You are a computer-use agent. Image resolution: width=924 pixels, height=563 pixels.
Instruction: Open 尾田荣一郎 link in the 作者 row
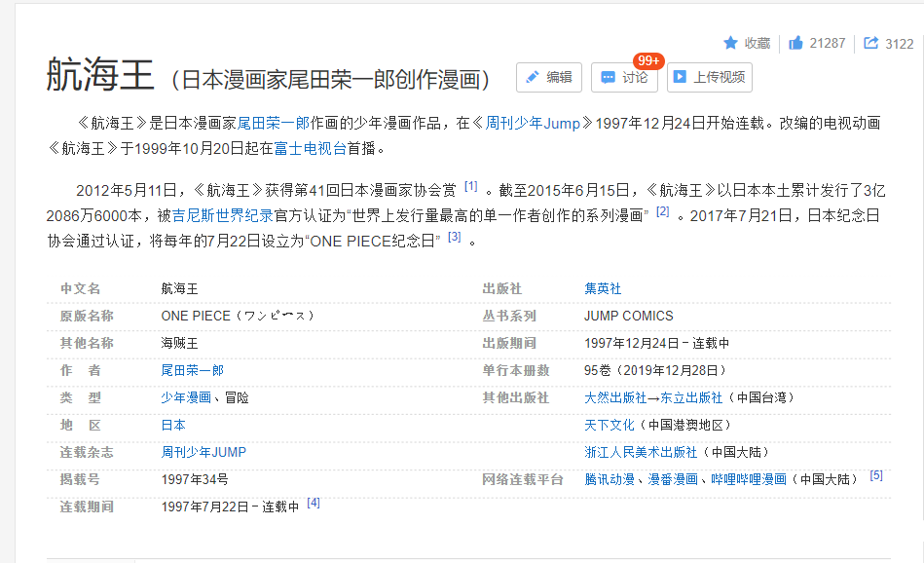(x=193, y=370)
